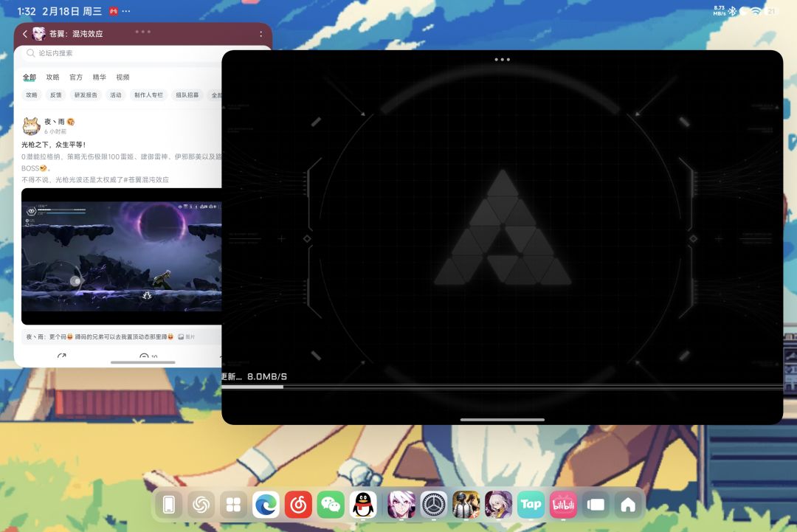Open the 夜丶雨 user avatar

(31, 125)
